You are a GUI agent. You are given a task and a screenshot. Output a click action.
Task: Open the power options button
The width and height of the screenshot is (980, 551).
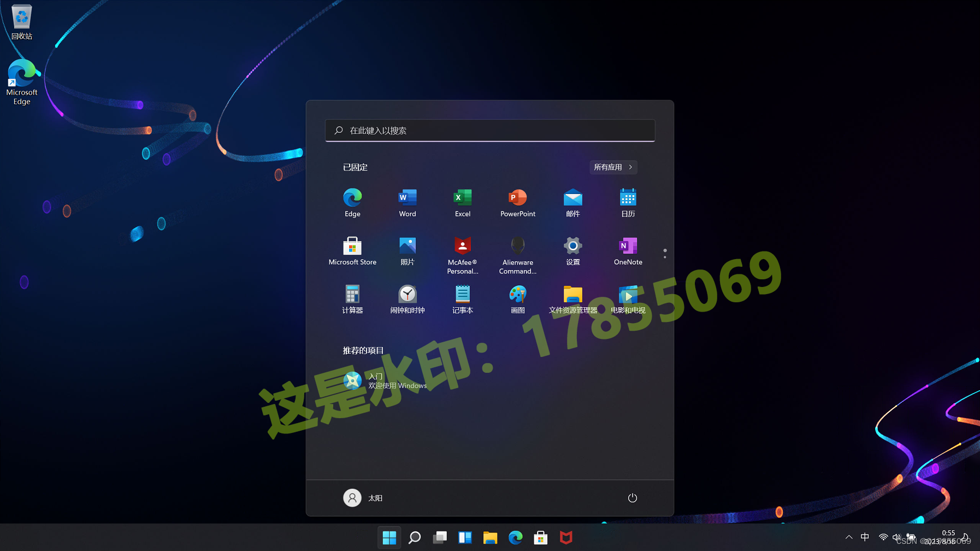(633, 498)
